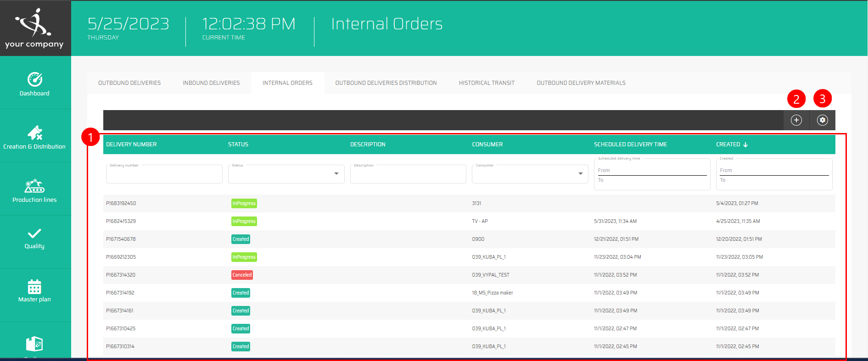Open order row P1683192450

(121, 203)
